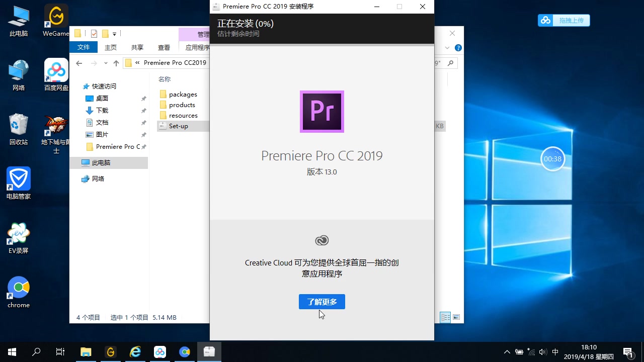This screenshot has width=644, height=362.
Task: Click the 拖拽上传 cloud upload widget
Action: coord(563,21)
